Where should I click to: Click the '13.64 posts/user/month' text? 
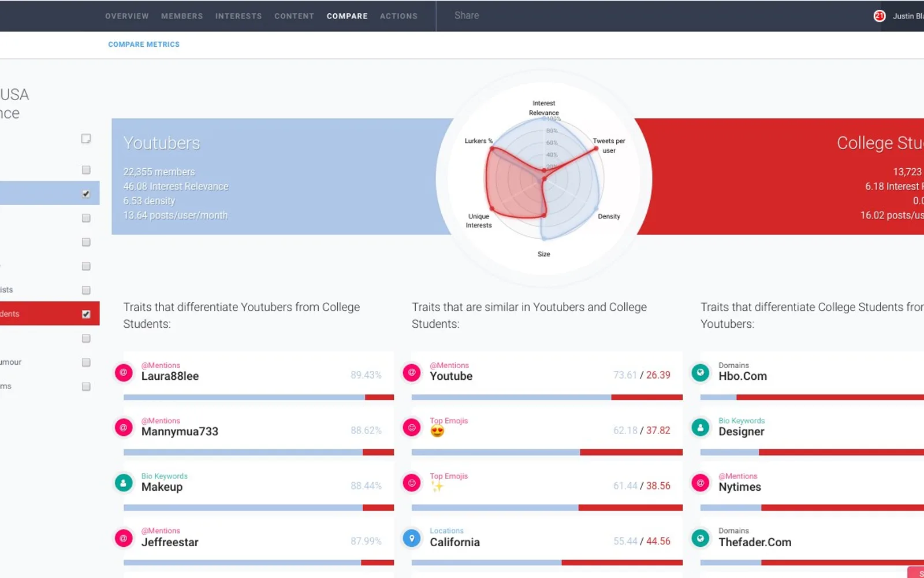click(x=176, y=215)
